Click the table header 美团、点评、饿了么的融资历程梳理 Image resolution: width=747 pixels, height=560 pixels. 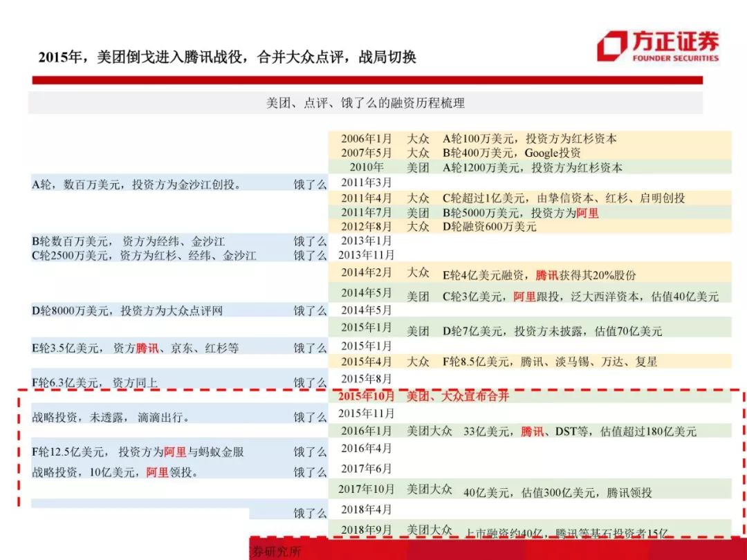click(x=365, y=103)
